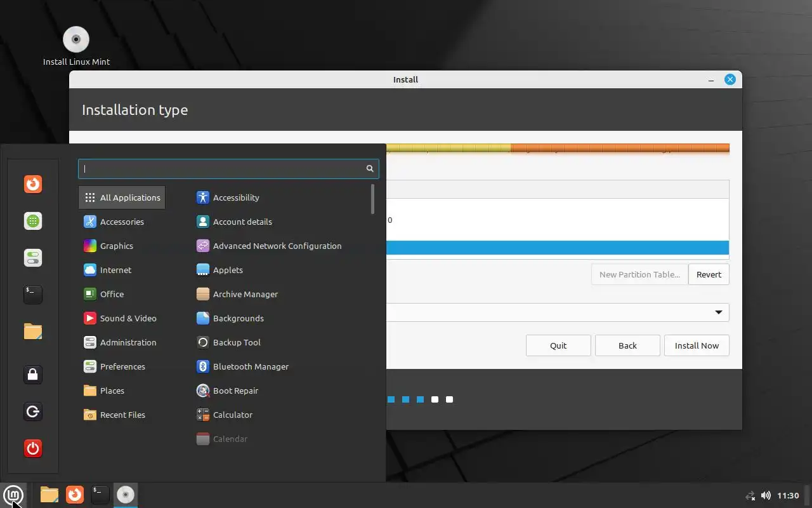
Task: Select Administration category
Action: (122, 342)
